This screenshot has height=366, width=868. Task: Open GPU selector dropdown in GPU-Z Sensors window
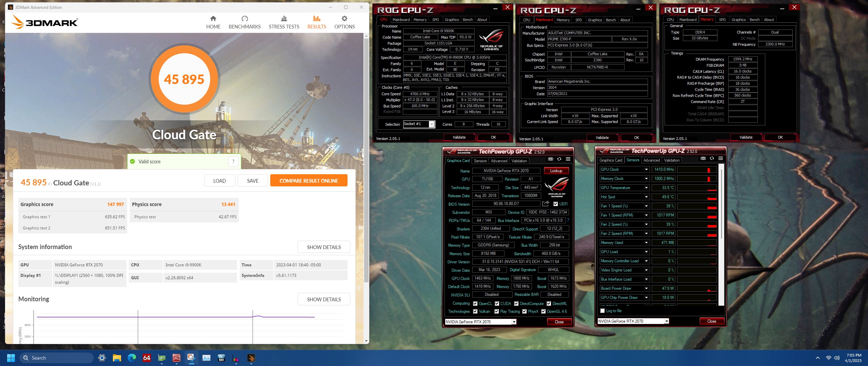[x=667, y=321]
